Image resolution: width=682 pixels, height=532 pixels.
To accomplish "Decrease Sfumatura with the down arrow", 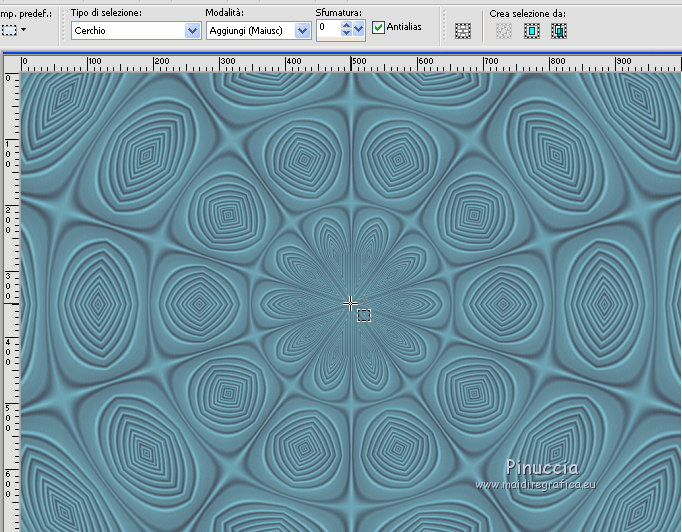I will point(346,34).
